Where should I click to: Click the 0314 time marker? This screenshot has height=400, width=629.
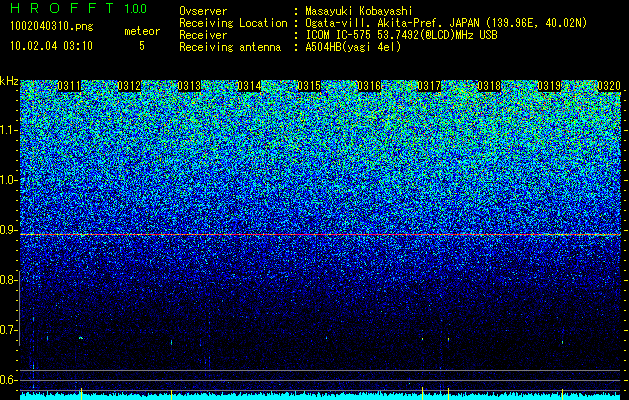pos(249,86)
